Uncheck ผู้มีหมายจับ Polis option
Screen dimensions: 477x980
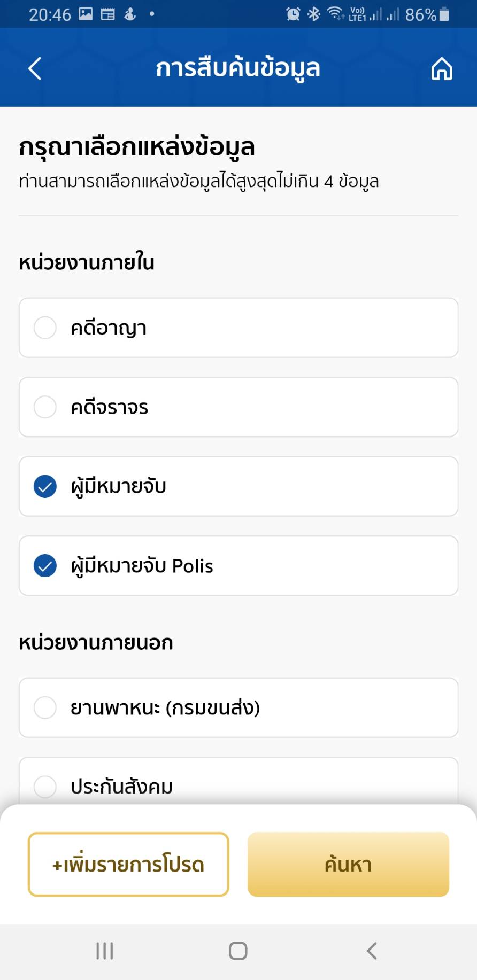(x=45, y=566)
